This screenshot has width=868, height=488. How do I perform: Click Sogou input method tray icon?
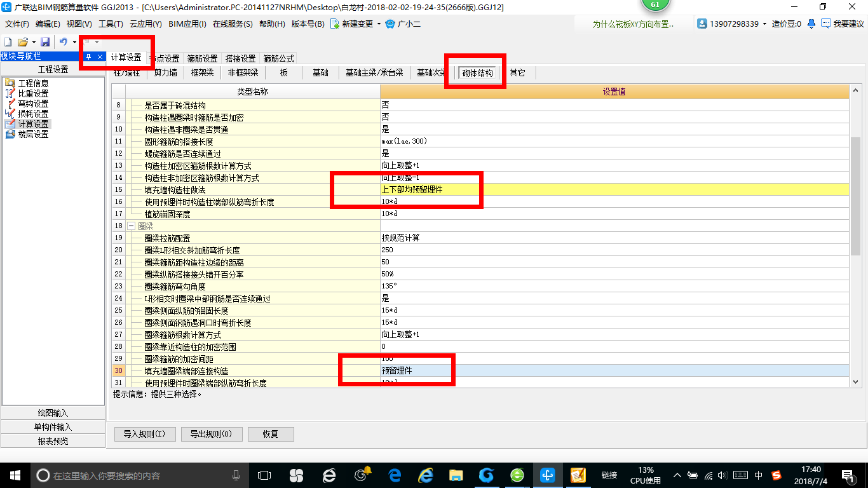(776, 475)
